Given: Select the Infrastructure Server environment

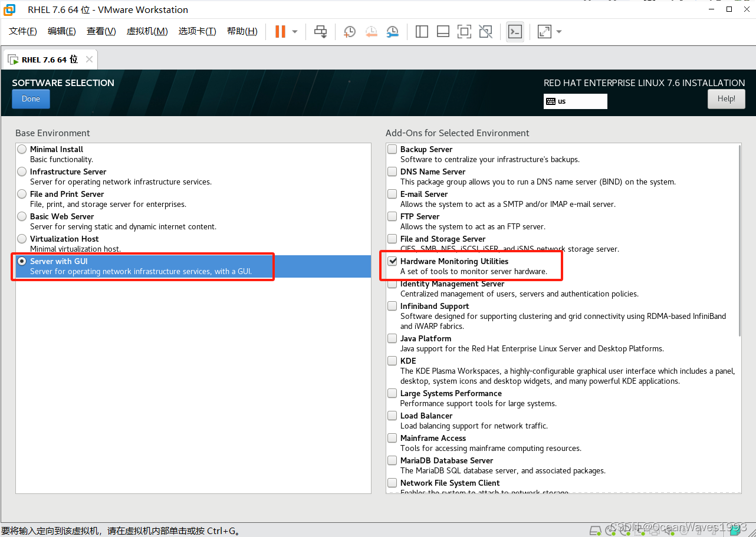Looking at the screenshot, I should [22, 172].
